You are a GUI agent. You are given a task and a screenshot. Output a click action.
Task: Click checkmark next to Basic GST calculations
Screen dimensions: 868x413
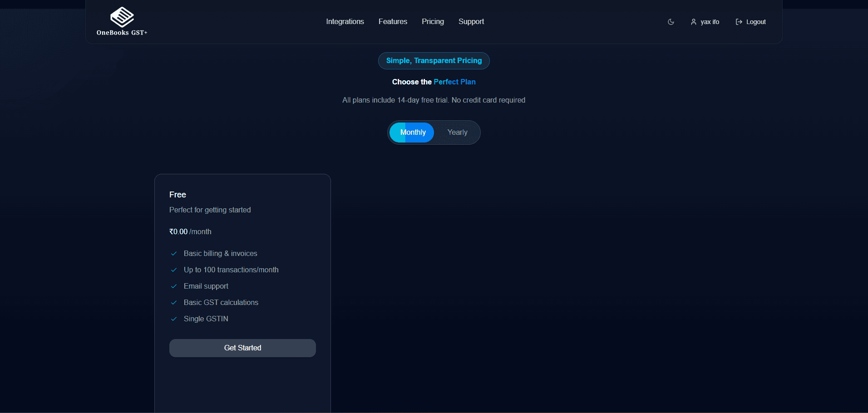pos(173,303)
